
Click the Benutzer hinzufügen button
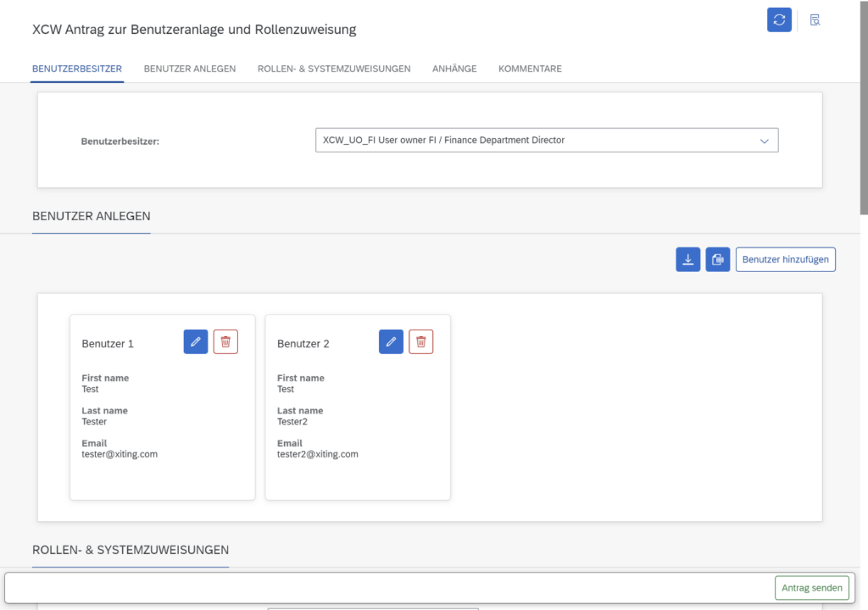tap(786, 259)
